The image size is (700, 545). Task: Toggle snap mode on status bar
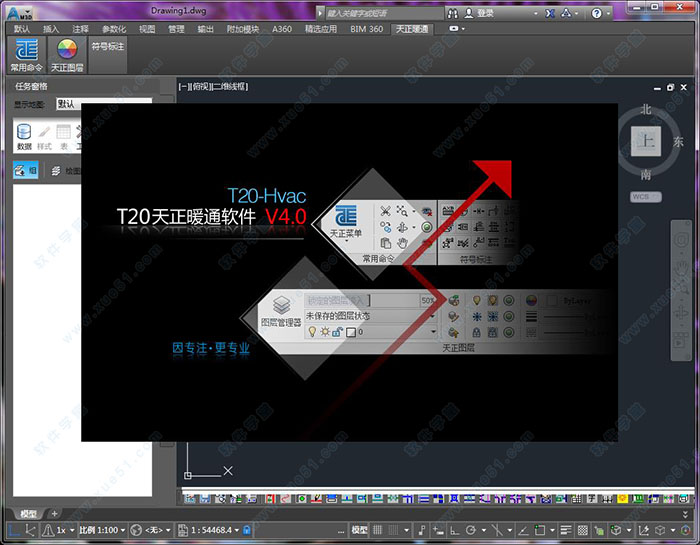point(393,530)
